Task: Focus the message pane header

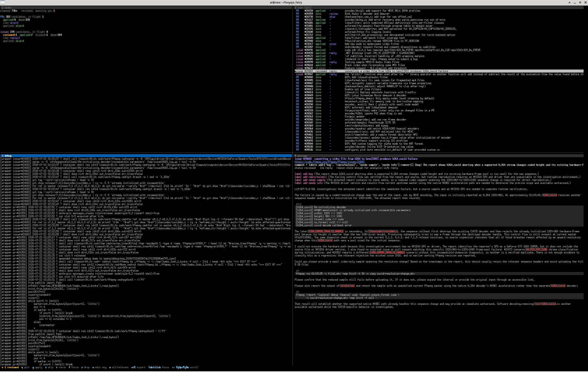Action: (x=439, y=156)
